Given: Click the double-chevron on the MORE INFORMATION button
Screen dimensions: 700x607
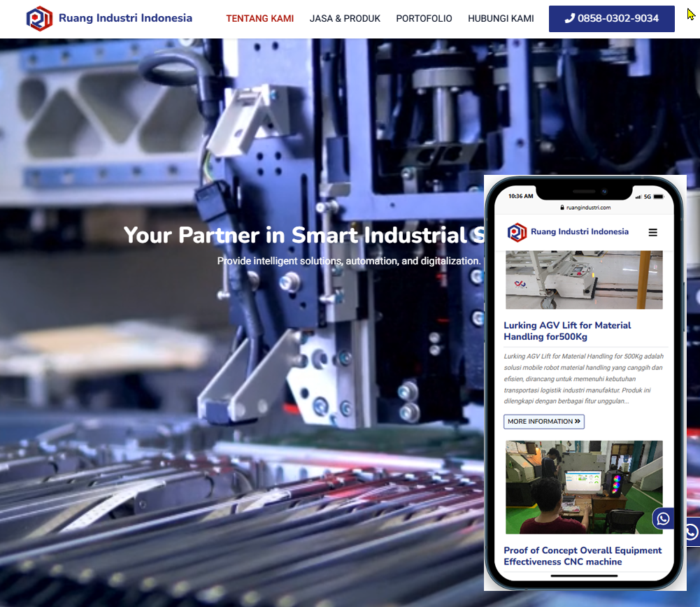Looking at the screenshot, I should tap(579, 422).
